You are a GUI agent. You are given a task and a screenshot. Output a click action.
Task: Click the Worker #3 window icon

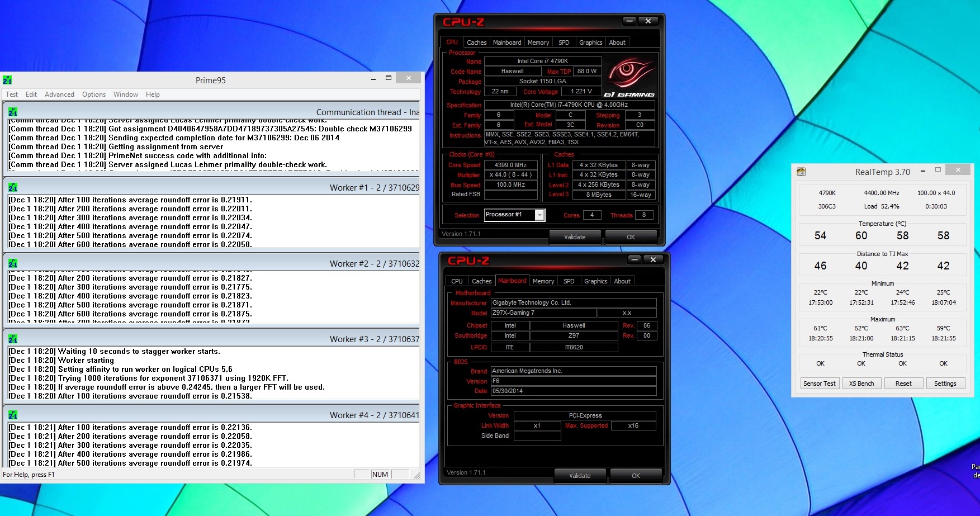[13, 339]
